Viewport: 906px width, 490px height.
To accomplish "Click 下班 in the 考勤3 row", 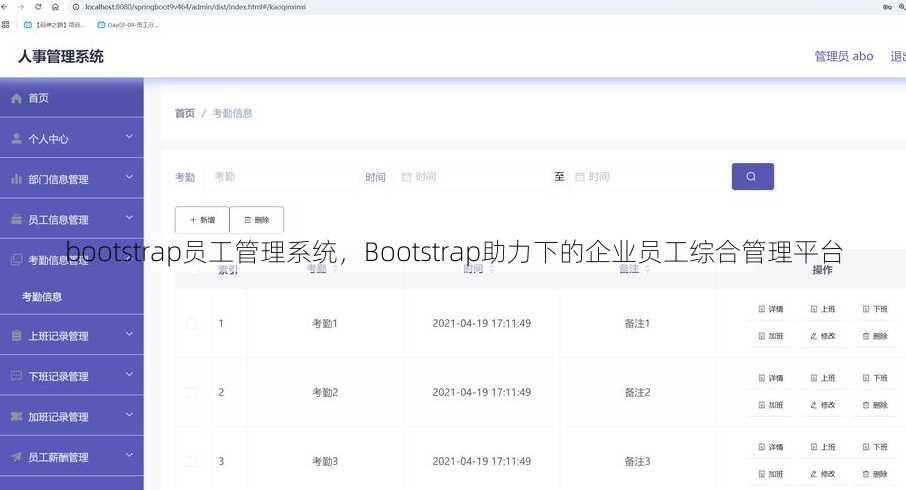I will [875, 447].
